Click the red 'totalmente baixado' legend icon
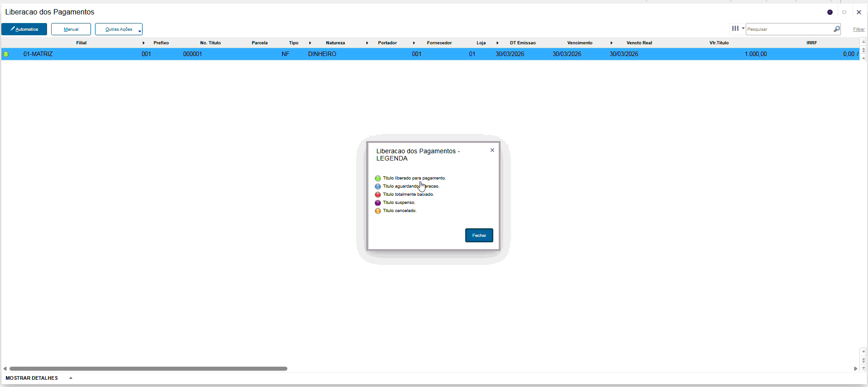The image size is (868, 387). click(x=378, y=194)
